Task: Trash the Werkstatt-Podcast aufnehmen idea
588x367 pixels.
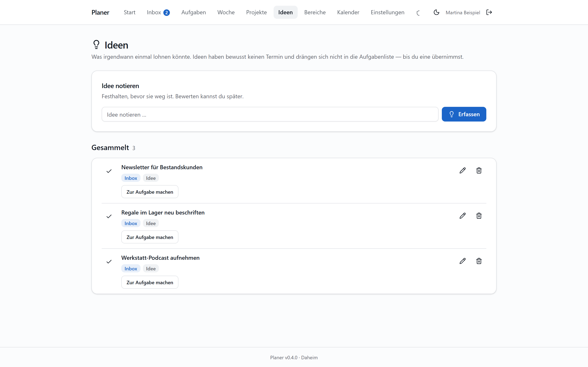Action: pyautogui.click(x=479, y=261)
